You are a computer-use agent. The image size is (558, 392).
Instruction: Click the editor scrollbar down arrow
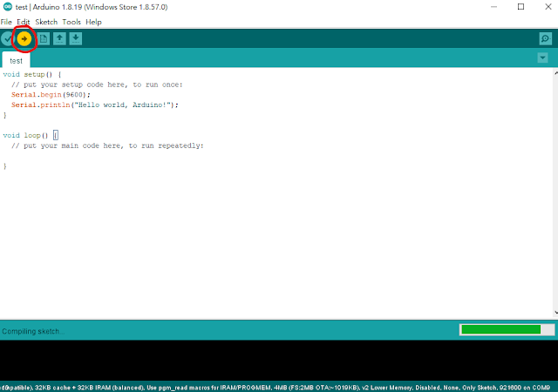(x=555, y=313)
